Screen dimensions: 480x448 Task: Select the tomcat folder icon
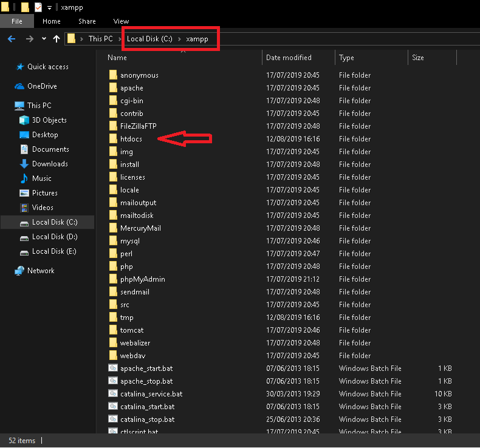(113, 330)
